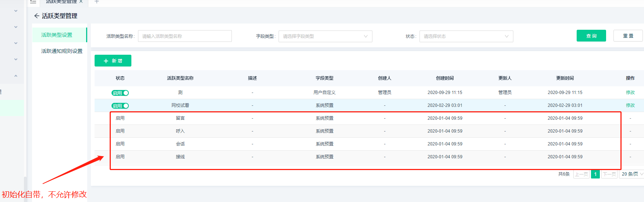Collapse the expanded left sidebar section with up chevron

16,76
